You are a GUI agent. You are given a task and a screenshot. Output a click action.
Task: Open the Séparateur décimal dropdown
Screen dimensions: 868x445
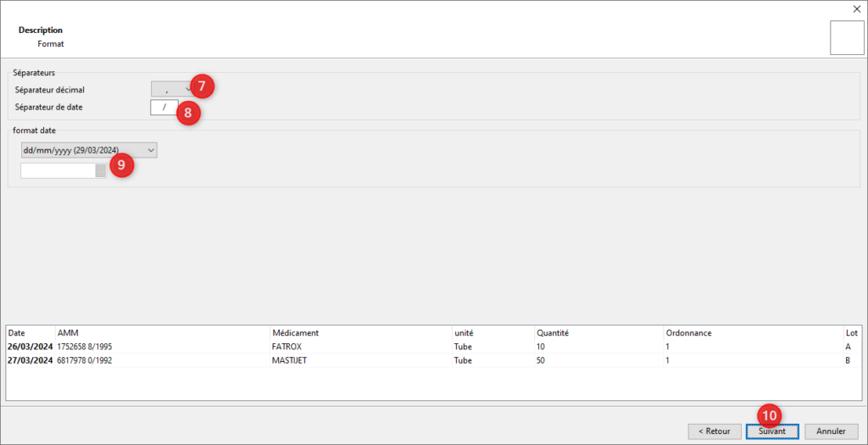coord(171,89)
